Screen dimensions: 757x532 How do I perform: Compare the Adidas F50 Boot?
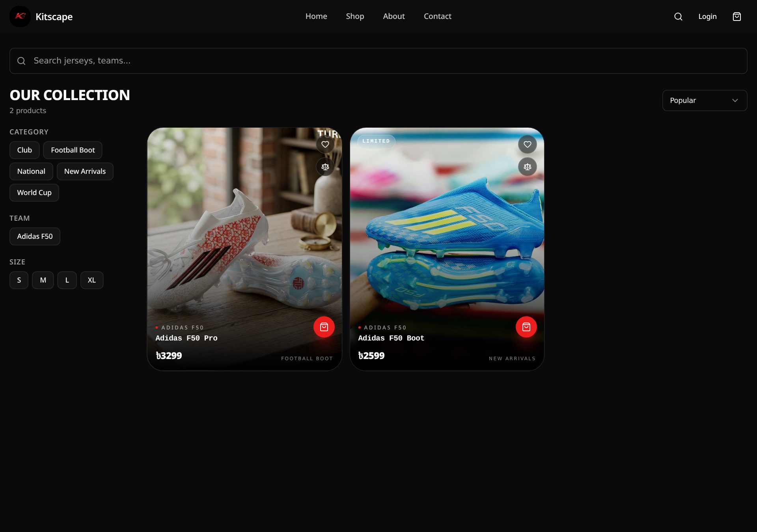click(528, 167)
